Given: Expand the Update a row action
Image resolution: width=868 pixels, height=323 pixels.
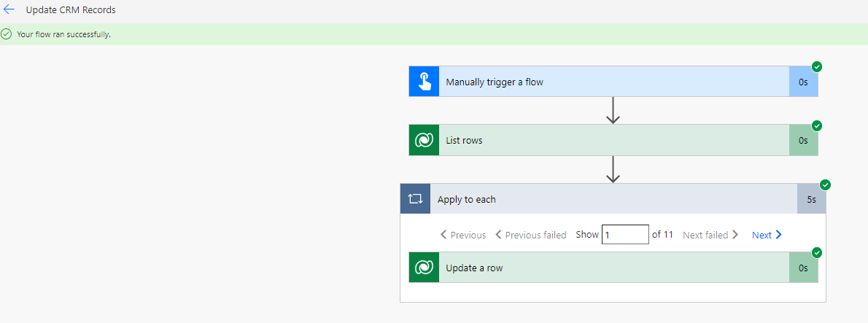Looking at the screenshot, I should click(613, 268).
